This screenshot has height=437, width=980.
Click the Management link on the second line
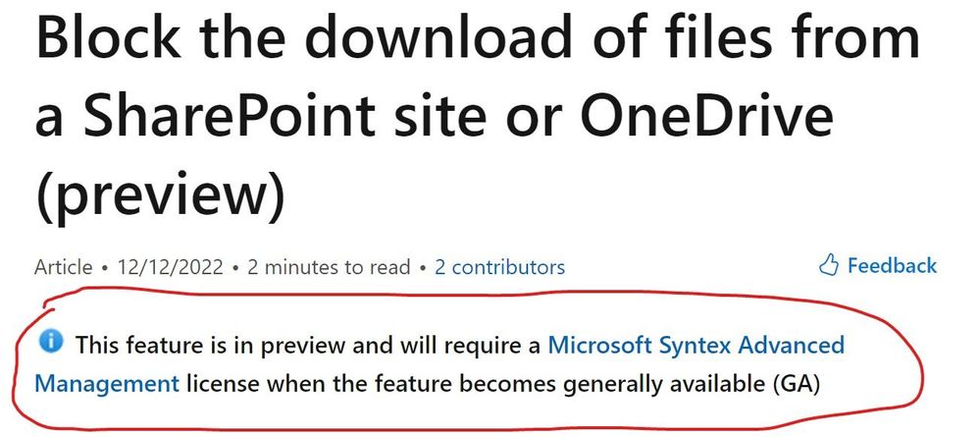107,383
